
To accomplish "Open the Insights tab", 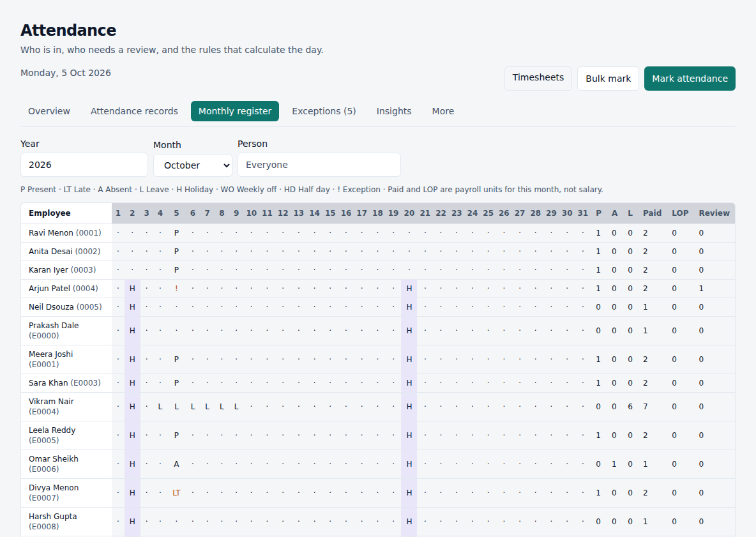I will [394, 111].
